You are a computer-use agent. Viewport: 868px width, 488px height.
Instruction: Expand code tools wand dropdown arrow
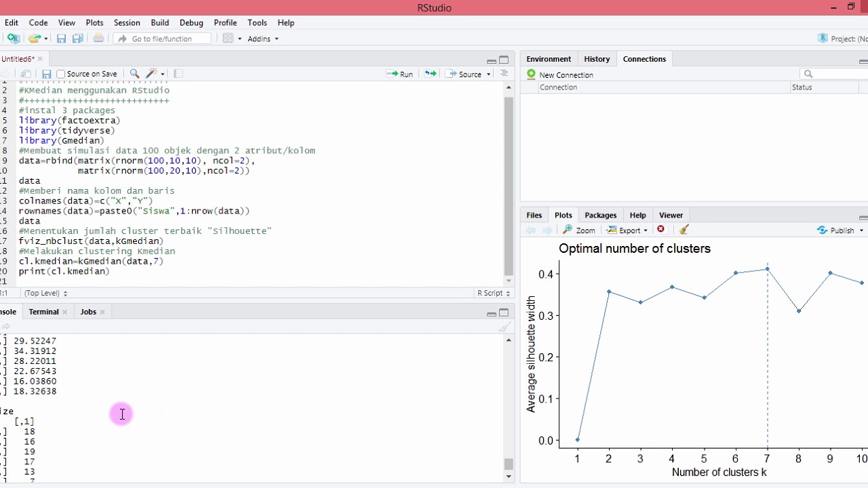pos(163,75)
